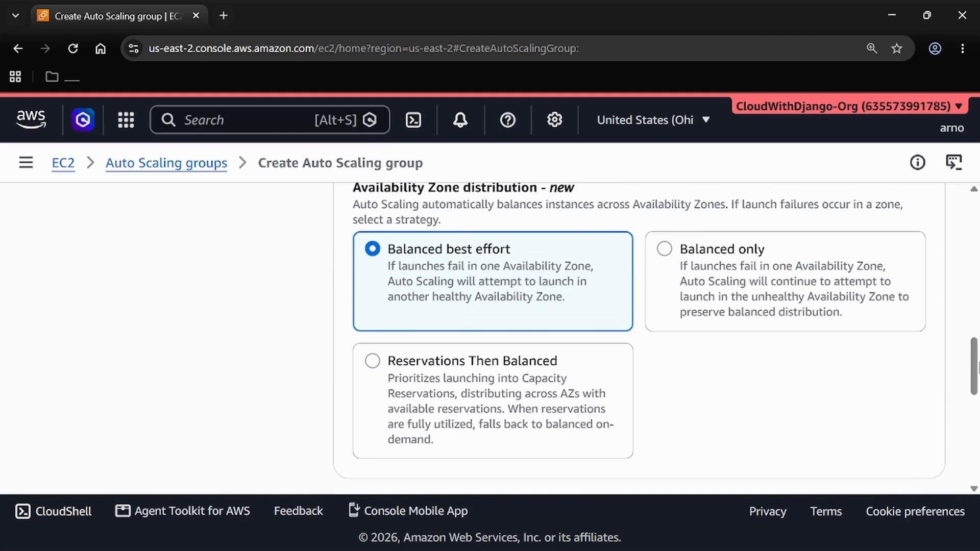Open the browser zoom magnifier icon
The width and height of the screenshot is (980, 551).
(872, 48)
